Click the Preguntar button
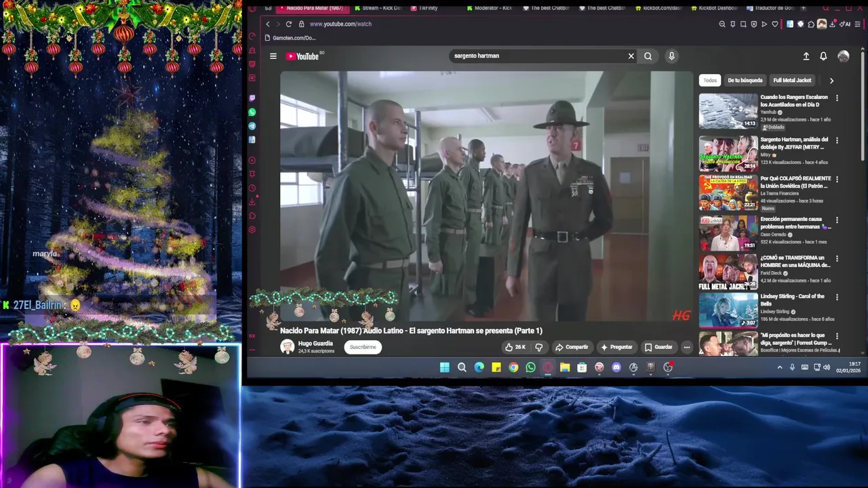 coord(616,347)
